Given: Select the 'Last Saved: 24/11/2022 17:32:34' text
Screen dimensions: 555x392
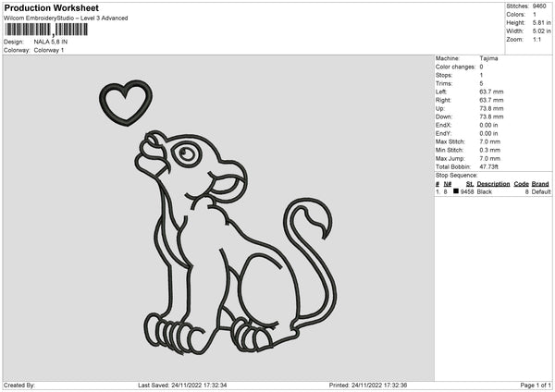Looking at the screenshot, I should point(182,386).
